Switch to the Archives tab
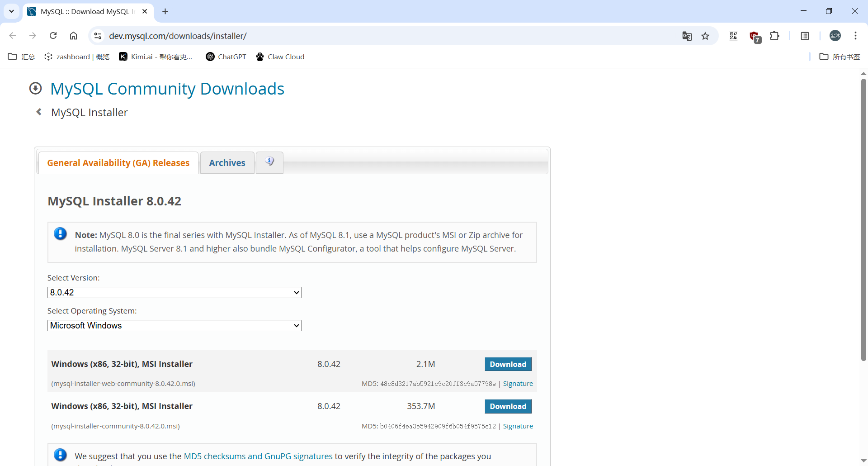This screenshot has height=466, width=868. pos(227,163)
